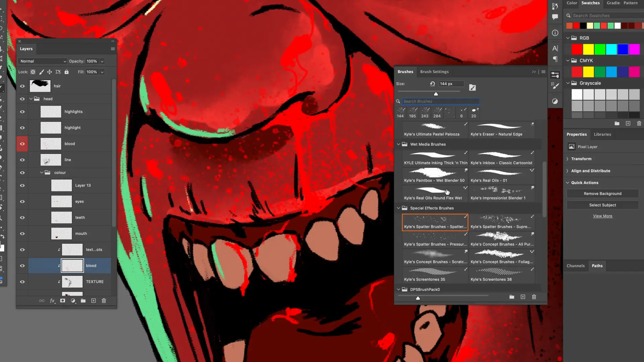This screenshot has width=644, height=362.
Task: Click the lock position move icon
Action: [x=49, y=72]
